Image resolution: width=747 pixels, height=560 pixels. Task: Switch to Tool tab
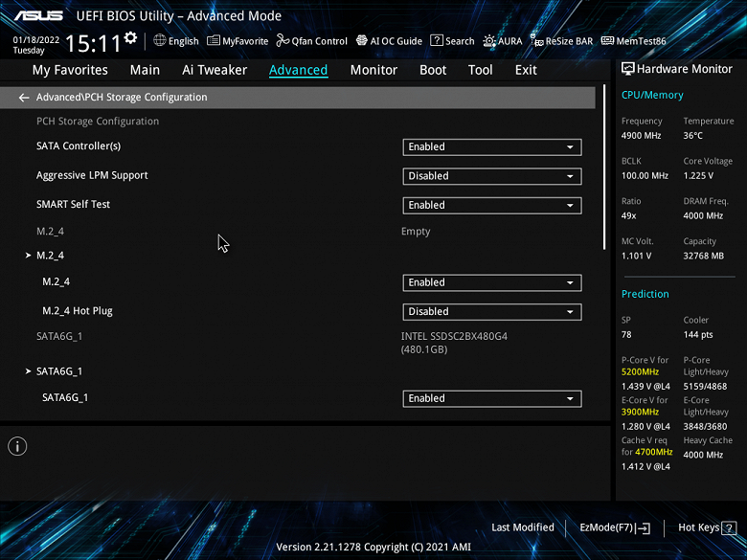480,70
